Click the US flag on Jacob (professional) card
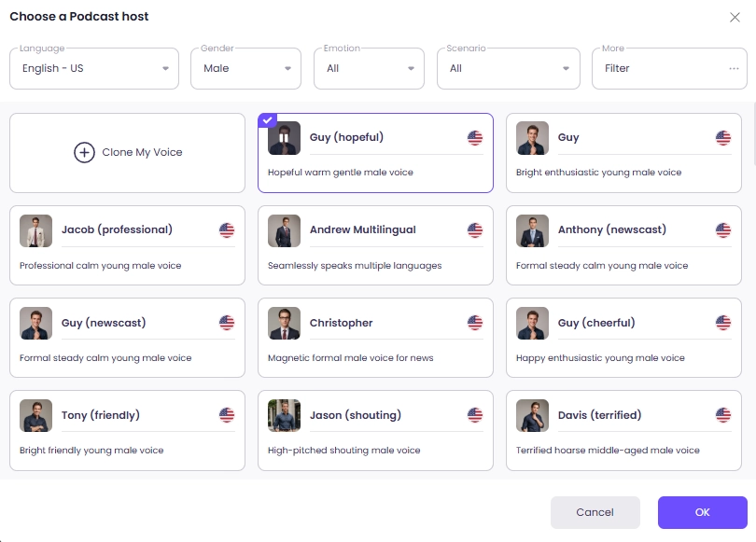Image resolution: width=756 pixels, height=542 pixels. click(227, 230)
